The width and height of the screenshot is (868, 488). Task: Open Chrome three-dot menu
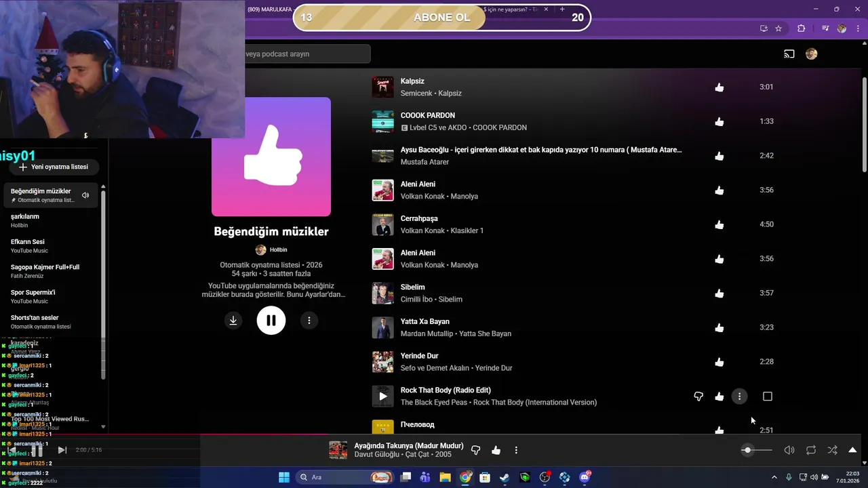pyautogui.click(x=858, y=28)
